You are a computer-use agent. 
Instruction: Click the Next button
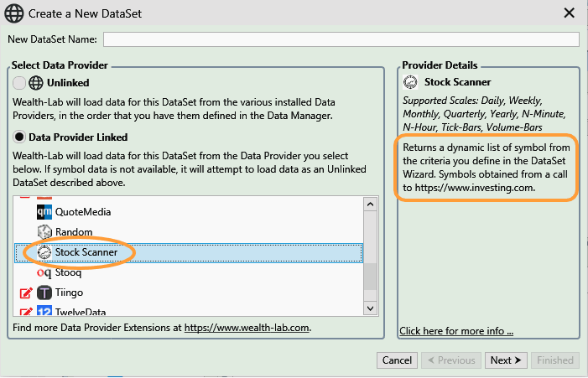(506, 360)
